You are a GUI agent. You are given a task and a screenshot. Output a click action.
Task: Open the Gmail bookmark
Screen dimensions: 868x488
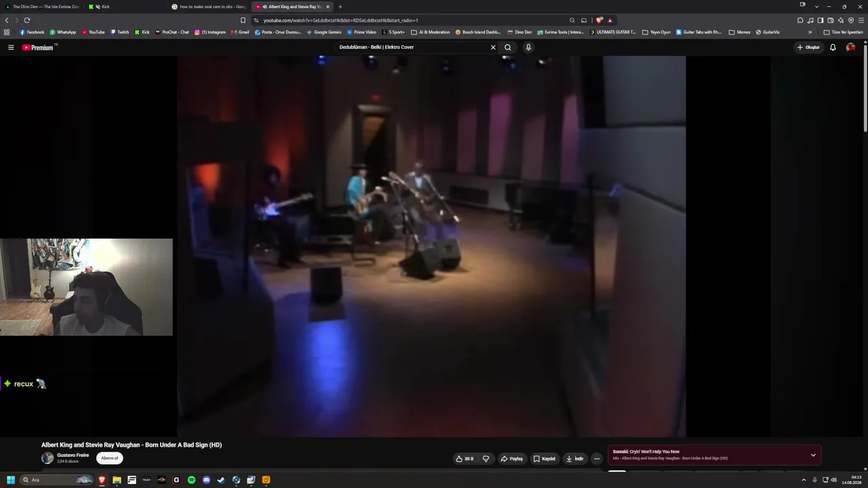click(x=240, y=32)
